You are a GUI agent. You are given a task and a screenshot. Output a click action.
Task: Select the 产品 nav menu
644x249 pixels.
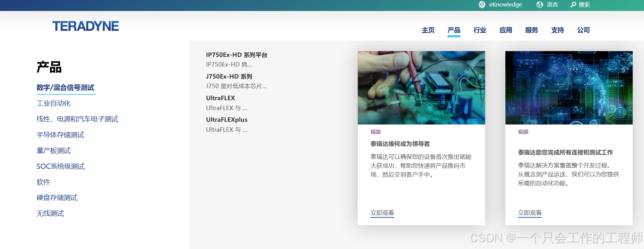[x=454, y=30]
